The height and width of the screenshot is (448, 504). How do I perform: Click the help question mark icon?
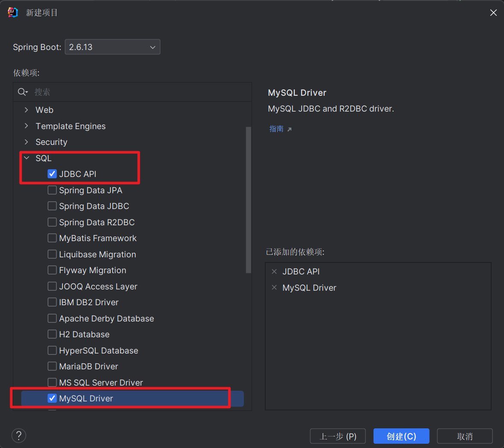click(x=19, y=436)
